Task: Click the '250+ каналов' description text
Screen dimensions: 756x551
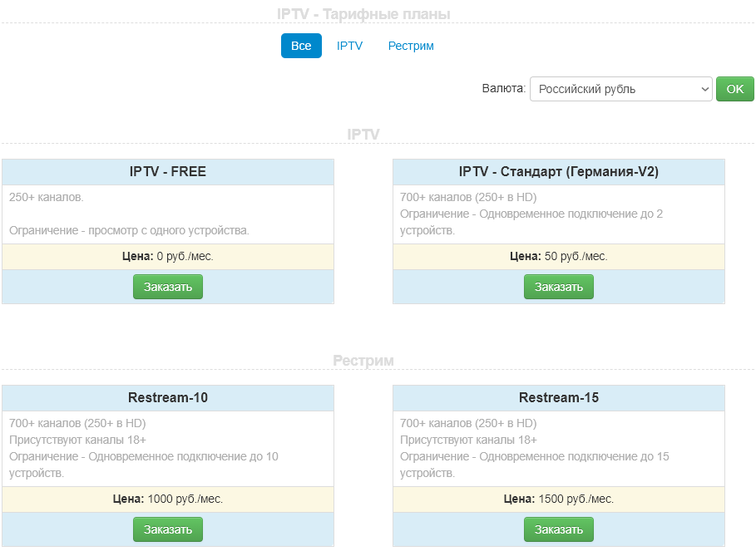Action: coord(47,198)
